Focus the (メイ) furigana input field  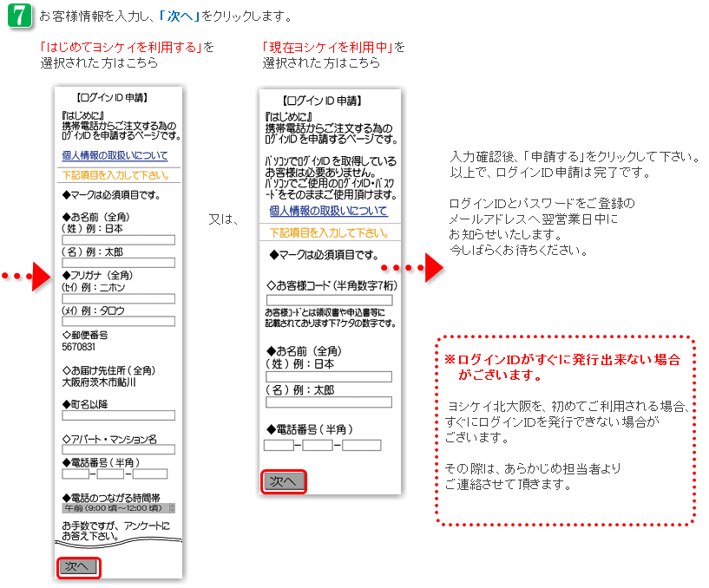tap(119, 321)
